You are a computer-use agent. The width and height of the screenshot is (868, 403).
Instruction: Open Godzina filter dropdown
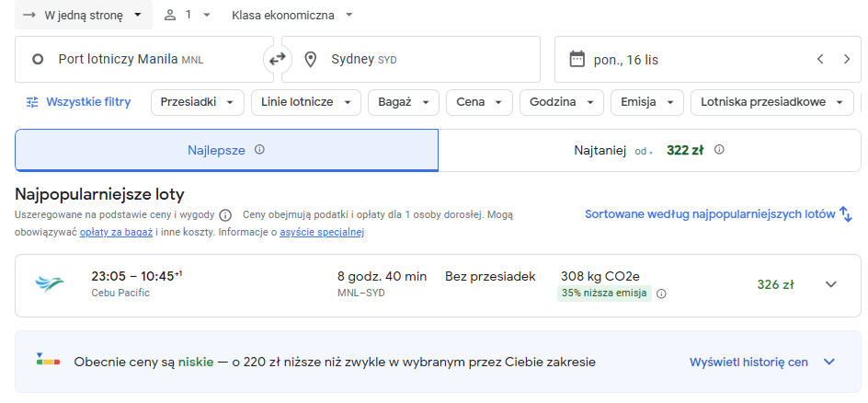tap(562, 102)
